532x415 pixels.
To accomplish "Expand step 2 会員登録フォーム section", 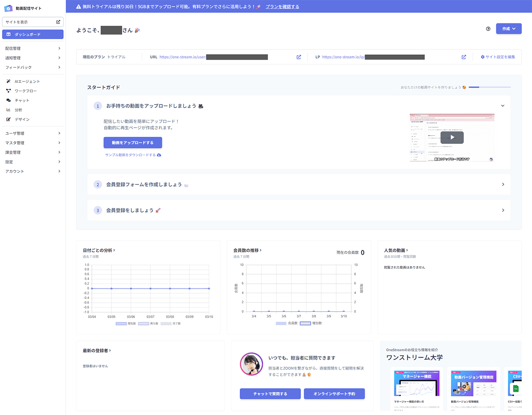I will point(502,184).
